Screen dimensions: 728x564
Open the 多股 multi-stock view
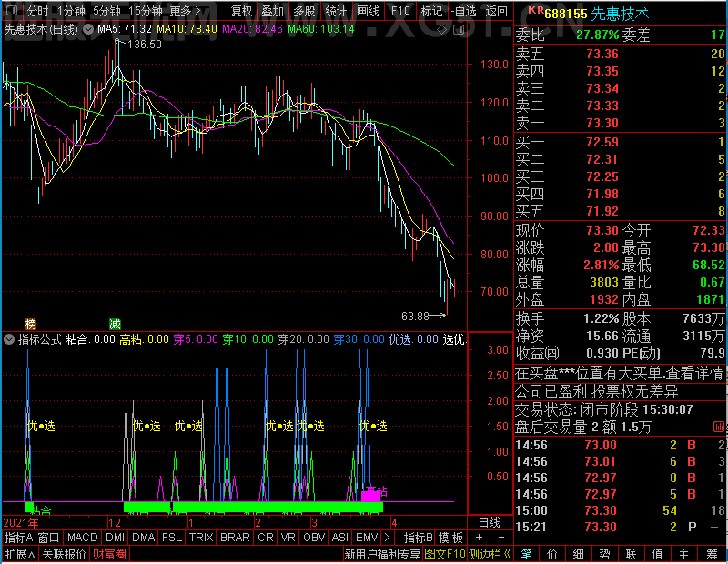[x=305, y=11]
